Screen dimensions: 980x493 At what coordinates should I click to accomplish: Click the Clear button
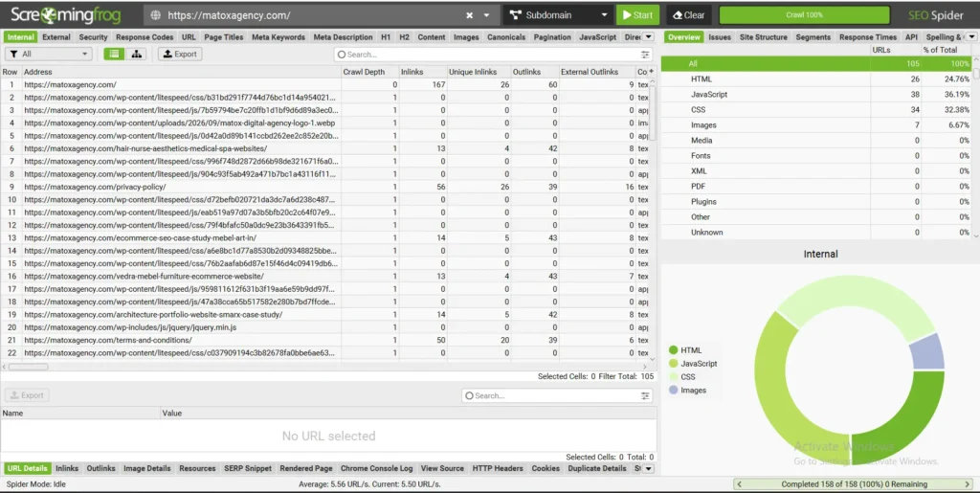click(x=688, y=15)
